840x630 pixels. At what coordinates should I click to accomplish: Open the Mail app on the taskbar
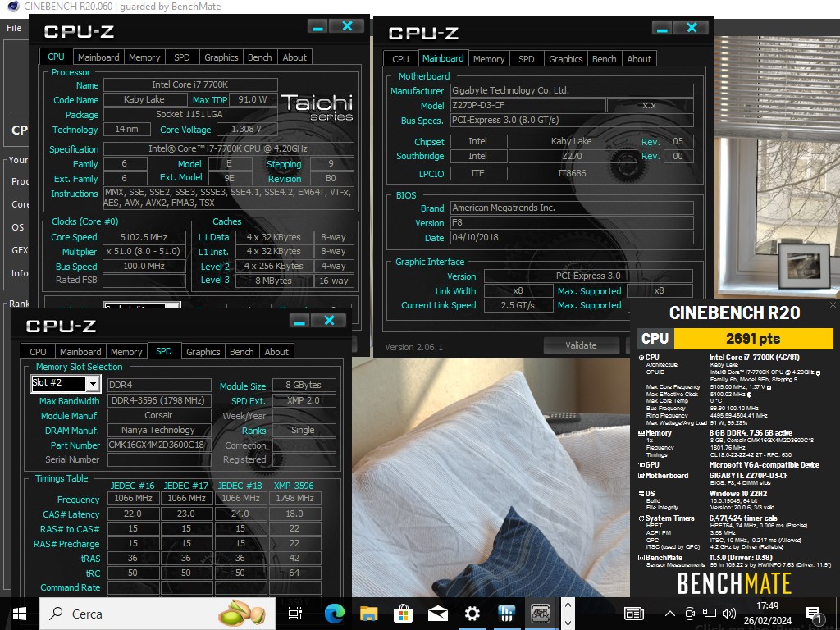coord(438,614)
